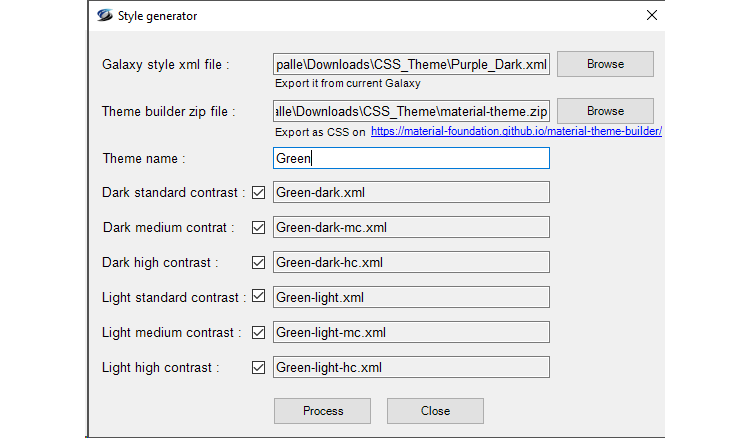Viewport: 750px width, 438px height.
Task: Click the Galaxy style xml path field
Action: 411,64
